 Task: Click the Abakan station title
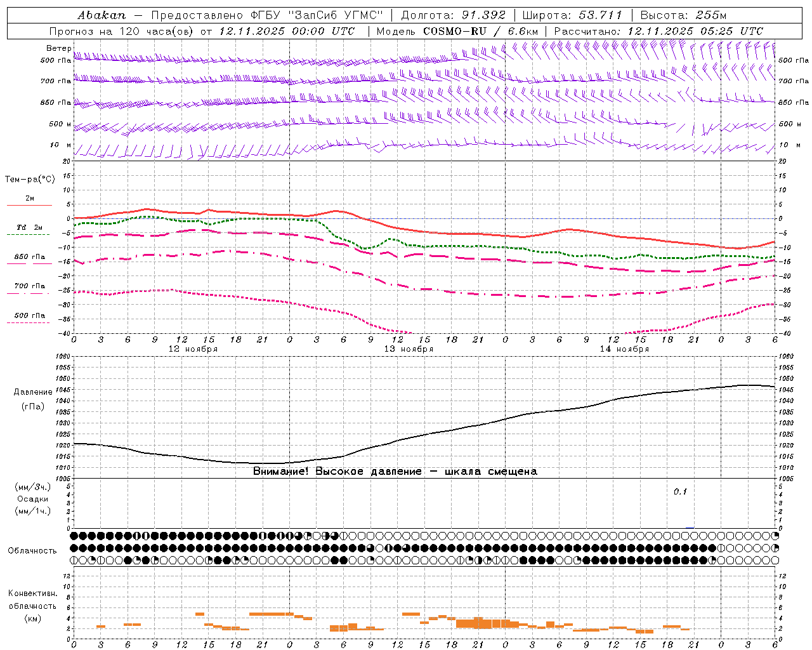[102, 15]
